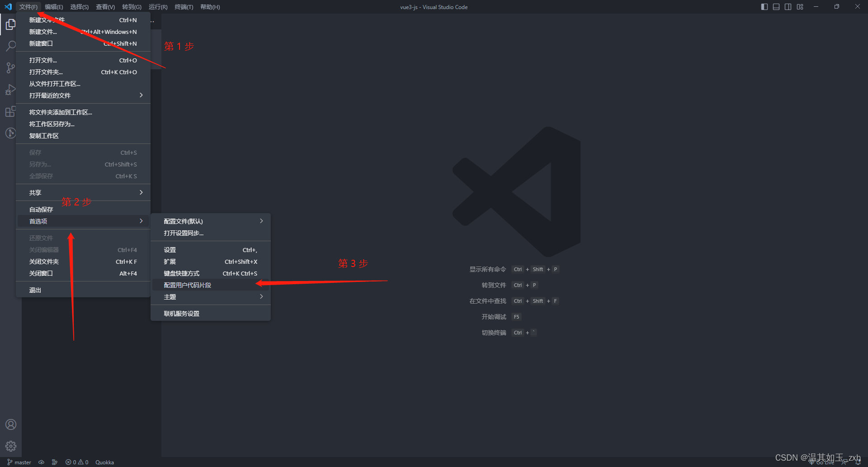Viewport: 868px width, 467px height.
Task: Select 打开设置同步... entry
Action: [211, 233]
